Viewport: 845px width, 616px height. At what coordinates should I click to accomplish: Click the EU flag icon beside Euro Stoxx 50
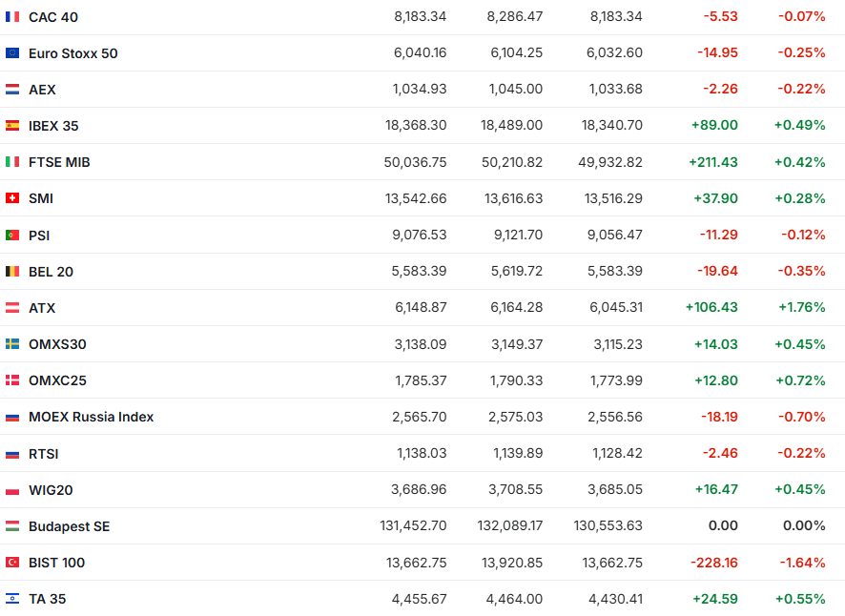click(12, 52)
